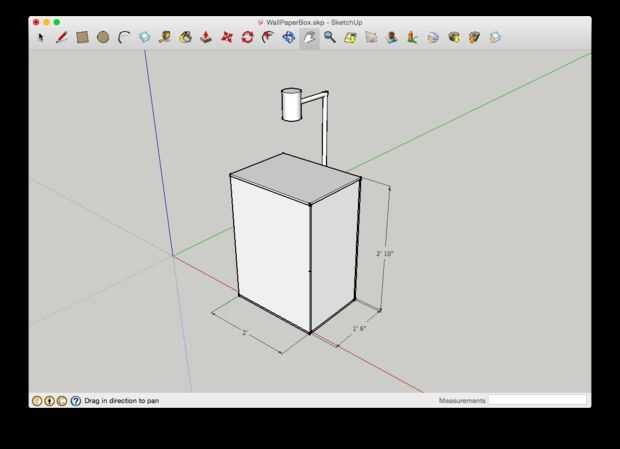Click the third round status bar icon
620x449 pixels.
point(62,401)
